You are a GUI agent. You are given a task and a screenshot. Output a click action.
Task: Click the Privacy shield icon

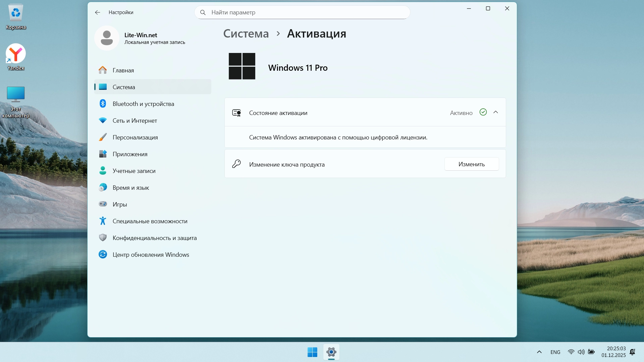click(103, 238)
